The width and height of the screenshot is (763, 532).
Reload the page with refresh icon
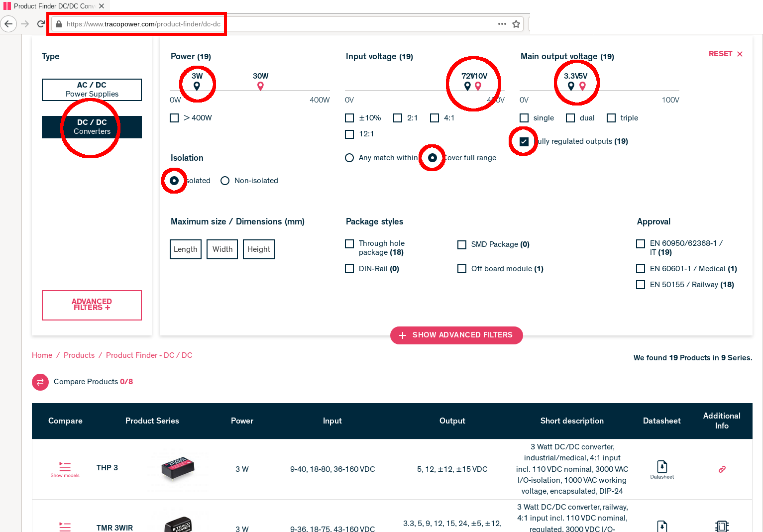41,24
